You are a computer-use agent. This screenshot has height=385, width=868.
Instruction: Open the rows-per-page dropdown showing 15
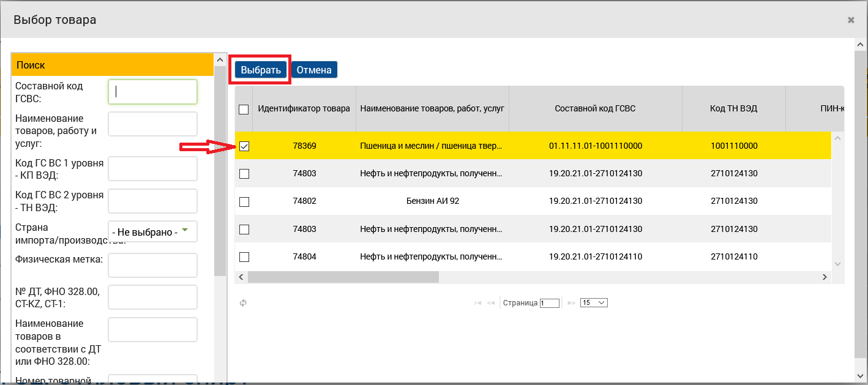pyautogui.click(x=594, y=303)
